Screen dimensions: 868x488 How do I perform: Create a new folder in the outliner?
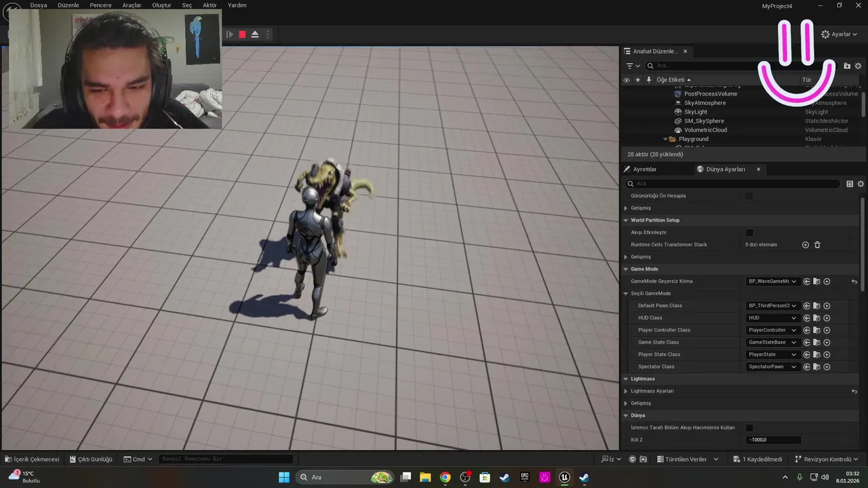(847, 66)
